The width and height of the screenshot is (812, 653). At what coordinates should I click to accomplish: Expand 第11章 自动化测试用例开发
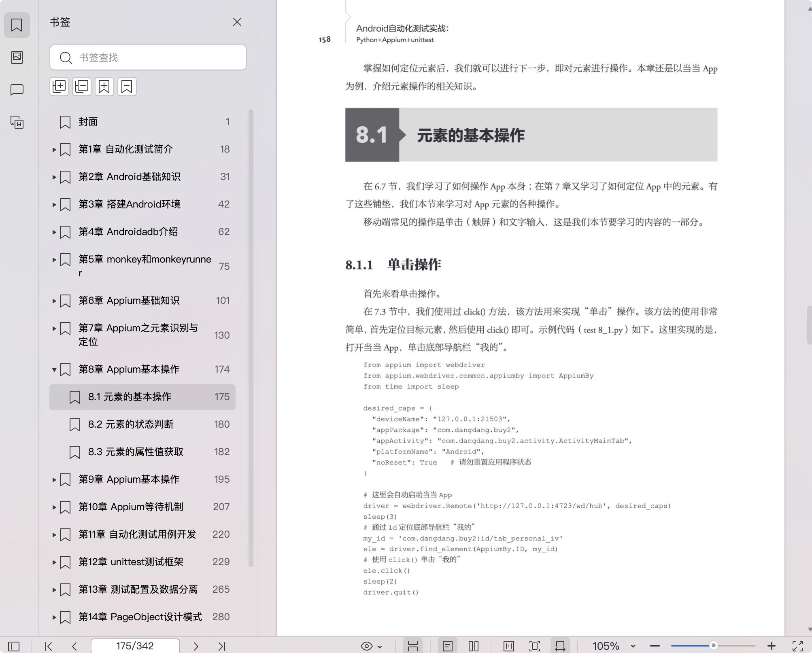[54, 534]
